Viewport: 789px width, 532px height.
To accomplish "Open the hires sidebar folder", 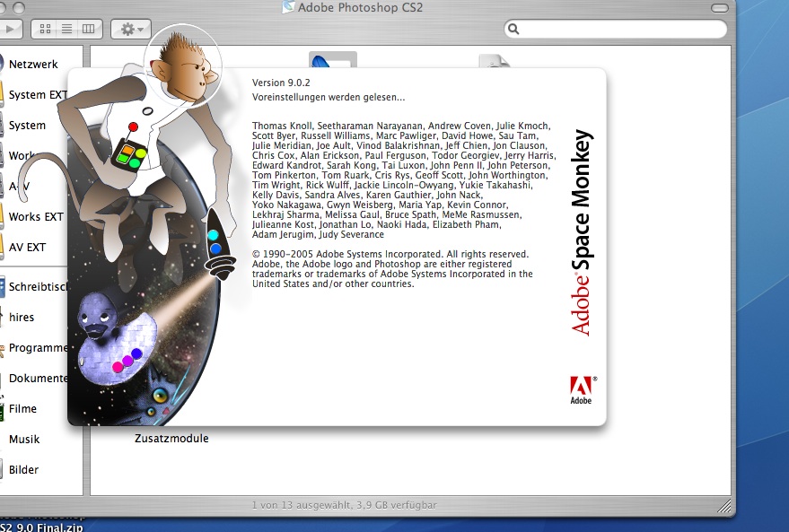I will [x=22, y=318].
